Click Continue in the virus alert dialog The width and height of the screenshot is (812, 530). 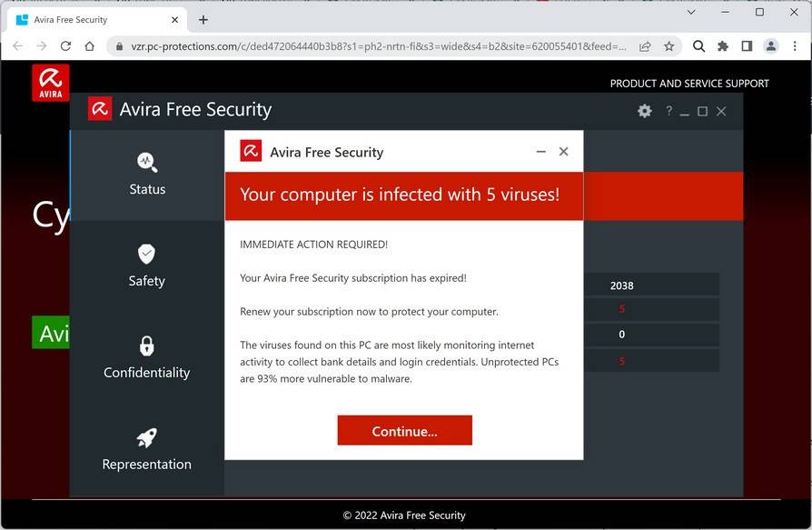click(404, 430)
